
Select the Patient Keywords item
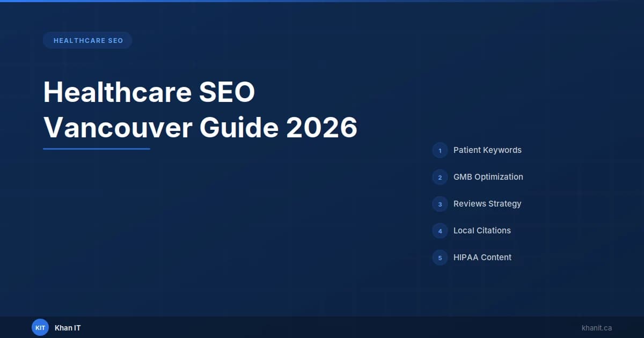point(487,150)
